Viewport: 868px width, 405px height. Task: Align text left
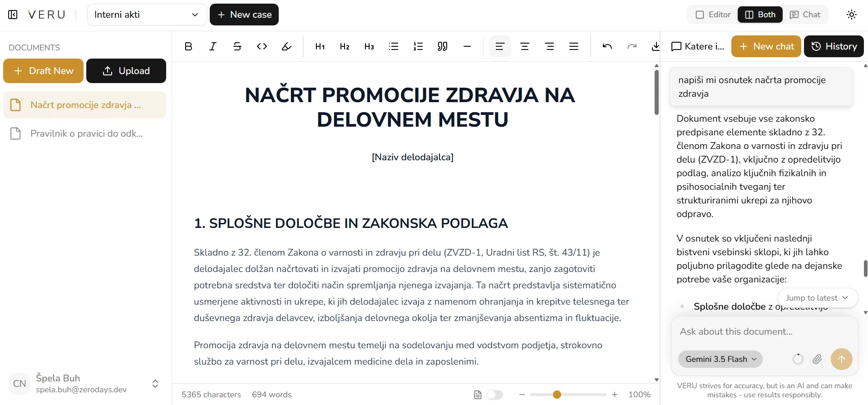coord(500,46)
